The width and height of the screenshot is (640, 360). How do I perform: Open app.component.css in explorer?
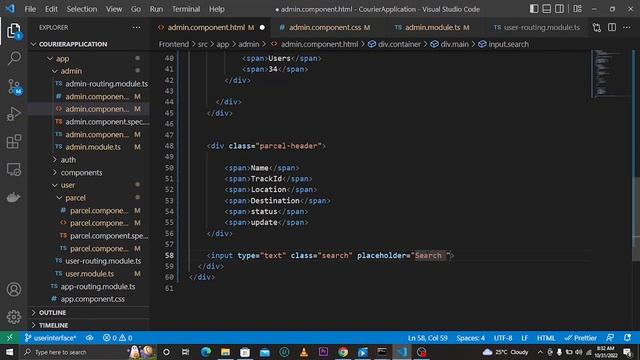89,299
